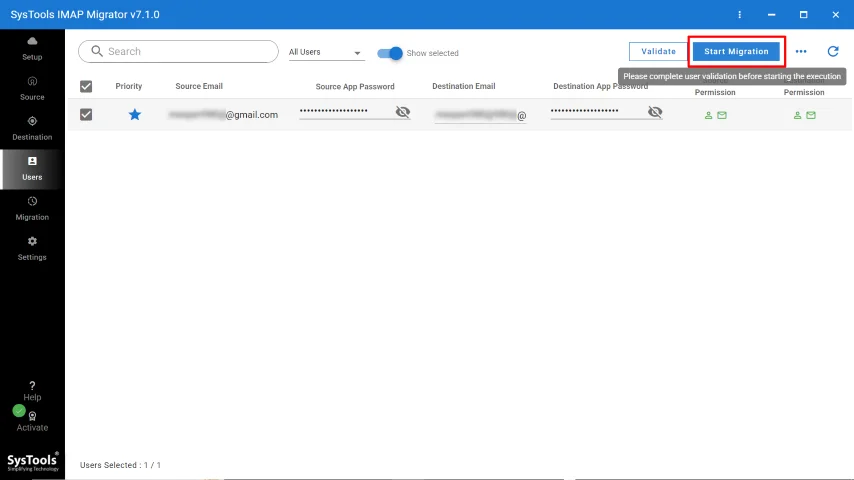Click the Destination Email column header
The image size is (854, 480).
point(463,86)
